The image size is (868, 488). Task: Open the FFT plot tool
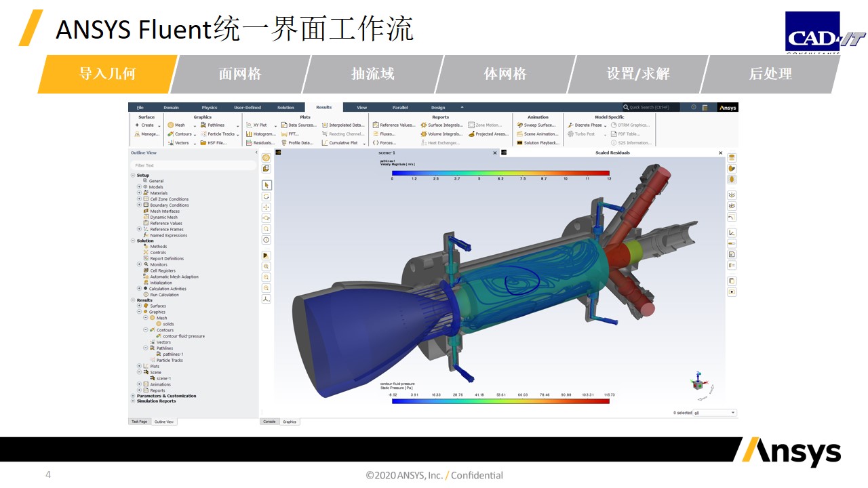[x=290, y=134]
